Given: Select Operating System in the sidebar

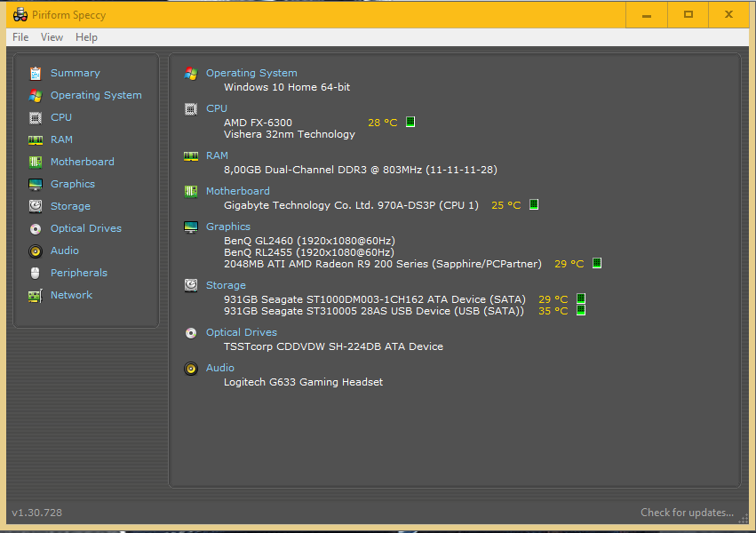Looking at the screenshot, I should pyautogui.click(x=96, y=95).
